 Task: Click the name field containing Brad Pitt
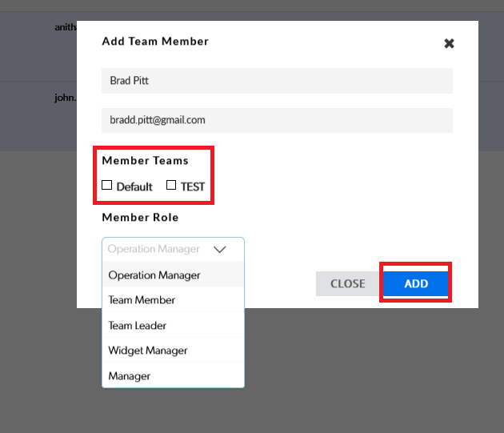tap(277, 81)
